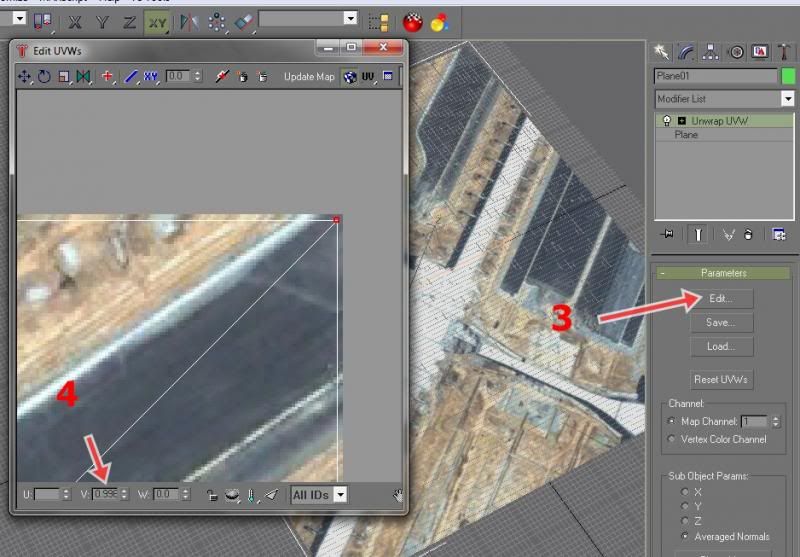Select the Y sub object radio button
800x557 pixels.
pos(685,507)
